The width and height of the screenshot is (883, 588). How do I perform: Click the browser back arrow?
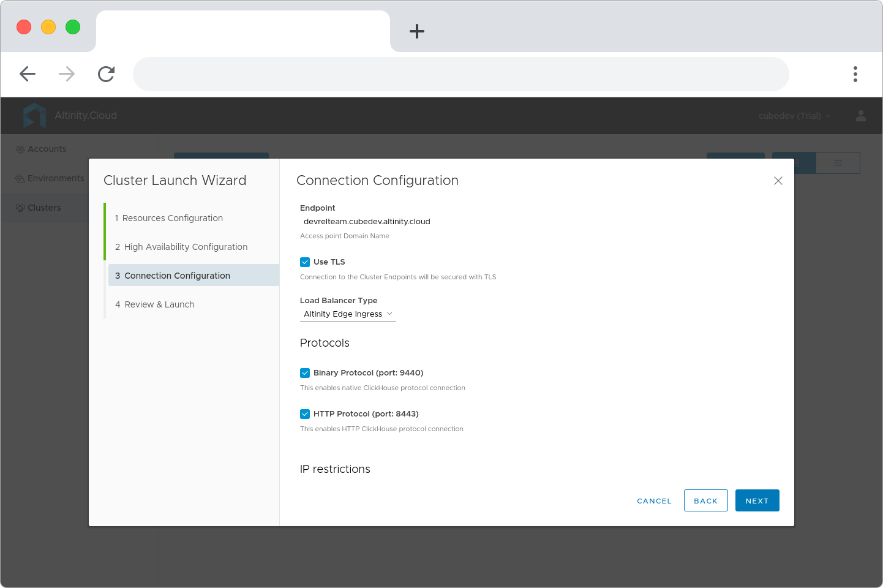(28, 74)
